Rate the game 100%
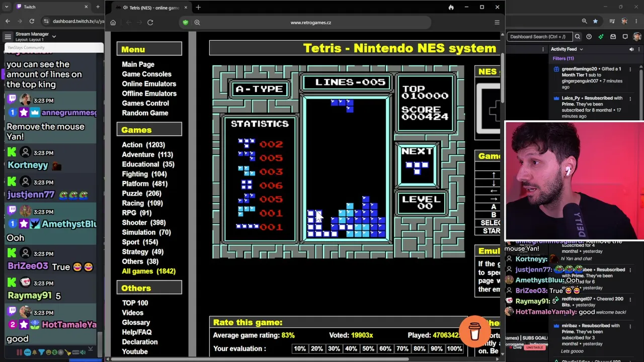 tap(454, 349)
